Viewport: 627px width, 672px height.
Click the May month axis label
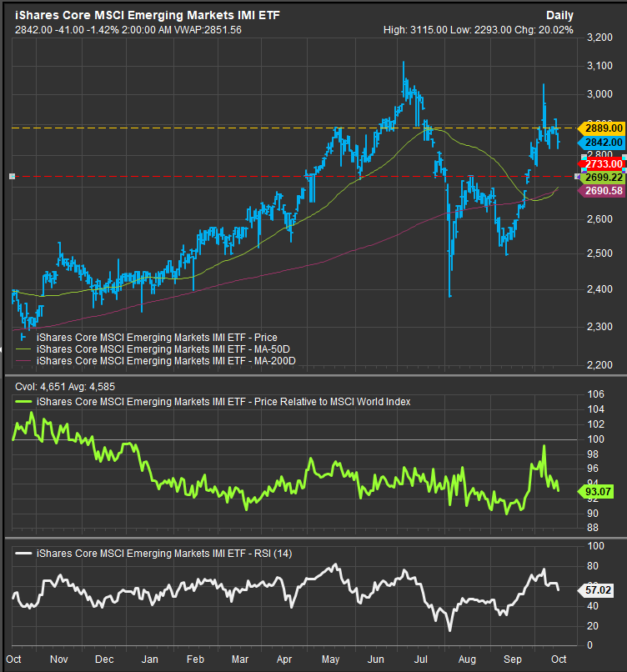coord(330,659)
